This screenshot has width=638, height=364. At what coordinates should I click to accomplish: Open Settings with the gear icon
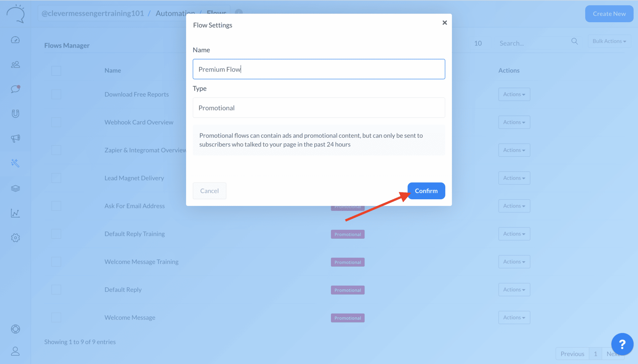15,238
